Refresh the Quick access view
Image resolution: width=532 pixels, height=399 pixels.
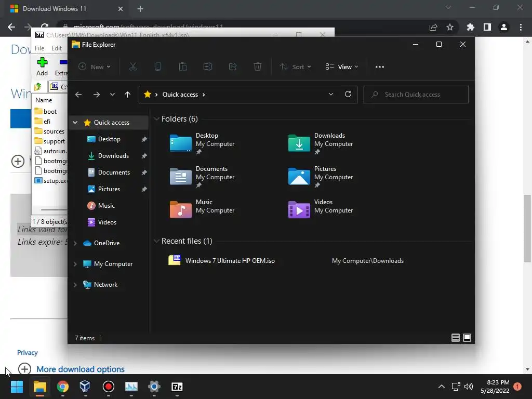tap(348, 95)
